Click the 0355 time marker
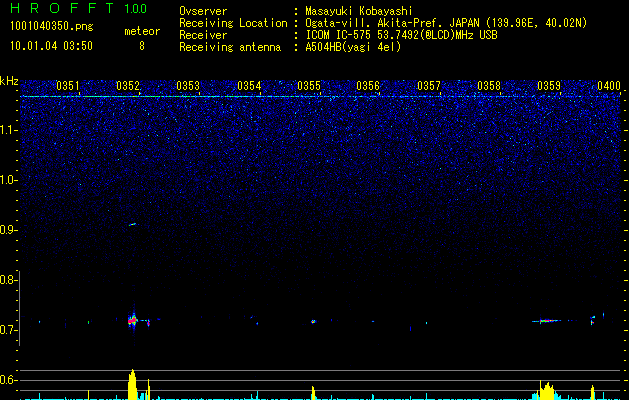 [309, 86]
